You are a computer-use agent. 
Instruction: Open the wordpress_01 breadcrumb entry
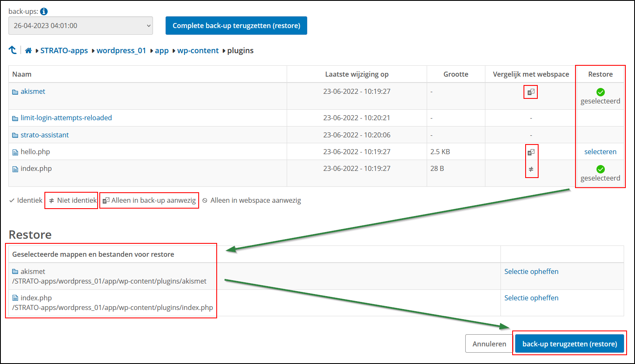pyautogui.click(x=121, y=50)
